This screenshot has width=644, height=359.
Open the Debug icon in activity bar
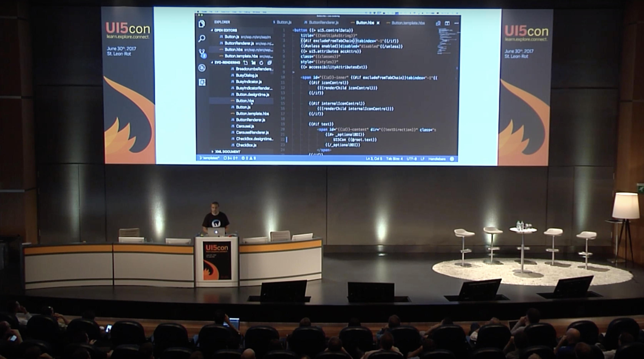[x=202, y=68]
